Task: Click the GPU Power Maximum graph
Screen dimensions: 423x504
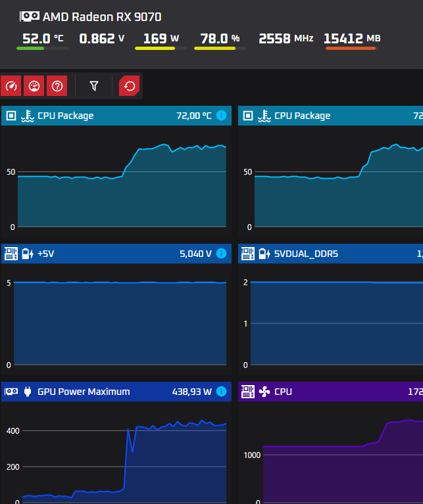Action: [124, 458]
